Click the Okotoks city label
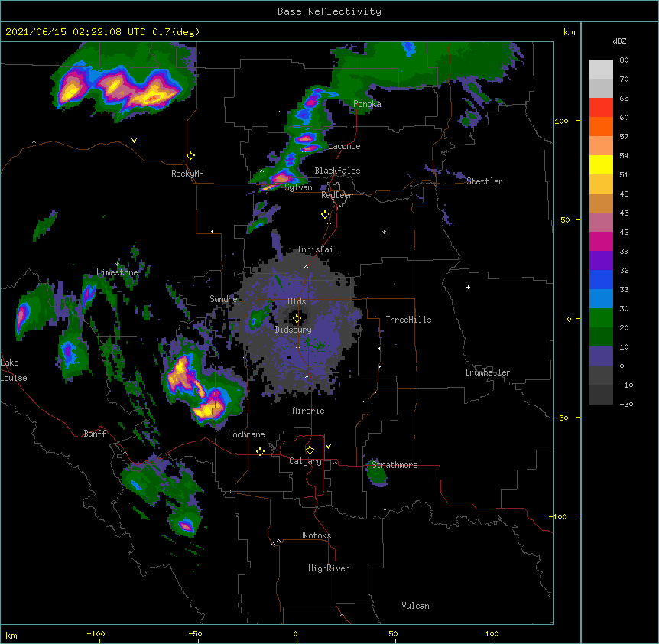The width and height of the screenshot is (659, 644). click(315, 535)
